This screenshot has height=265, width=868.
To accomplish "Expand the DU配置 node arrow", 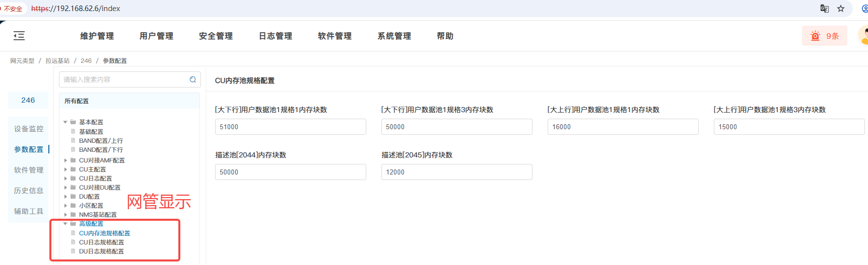I will pyautogui.click(x=65, y=197).
